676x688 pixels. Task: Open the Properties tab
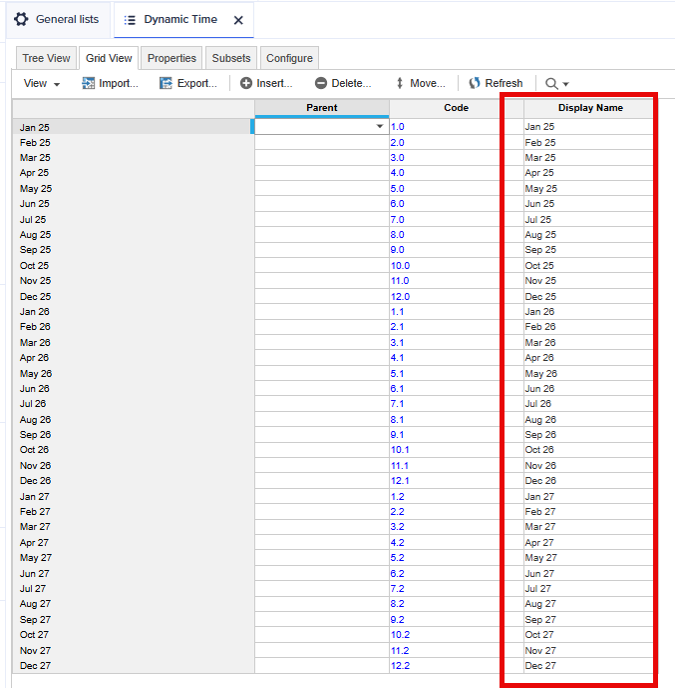pos(172,58)
